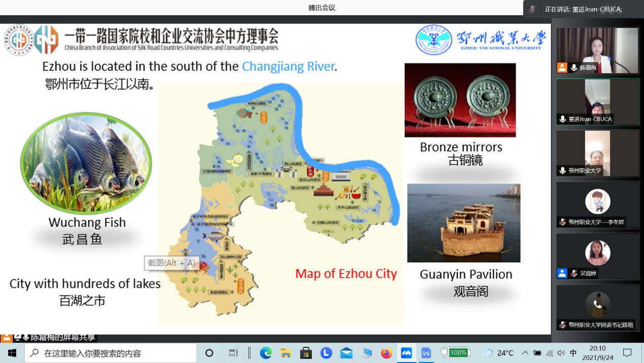Image resolution: width=644 pixels, height=363 pixels.
Task: Click the microphone icon next to 董进Jean-CBUCA
Action: (562, 119)
